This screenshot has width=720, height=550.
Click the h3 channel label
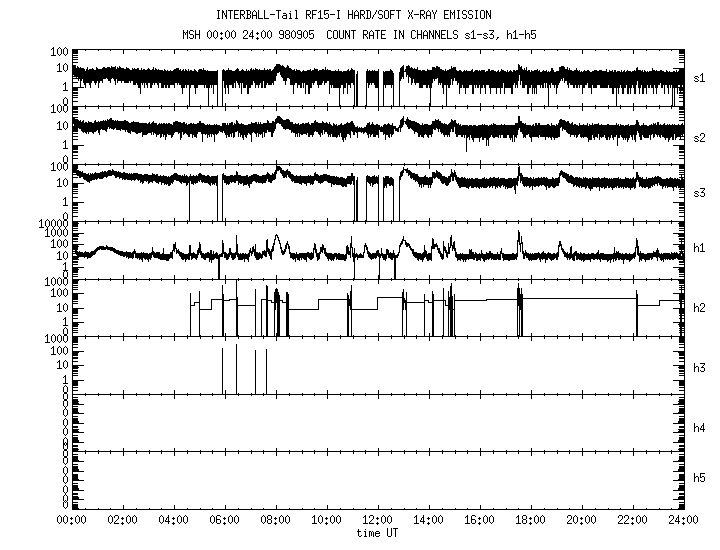click(699, 370)
